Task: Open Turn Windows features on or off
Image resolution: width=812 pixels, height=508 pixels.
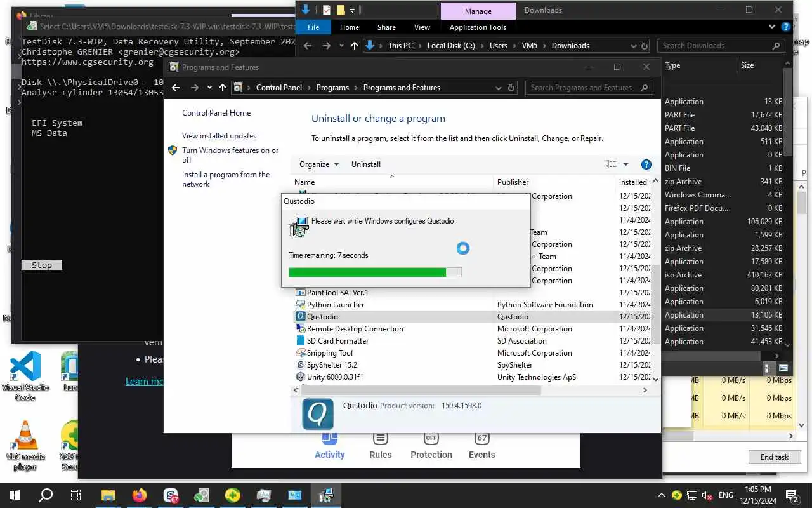Action: (230, 155)
